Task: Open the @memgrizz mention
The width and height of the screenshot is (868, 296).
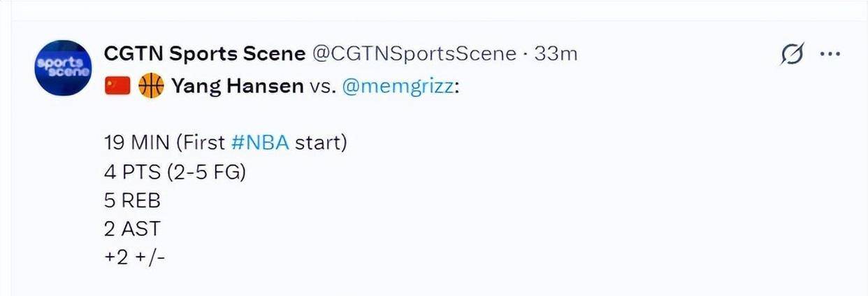Action: [398, 86]
